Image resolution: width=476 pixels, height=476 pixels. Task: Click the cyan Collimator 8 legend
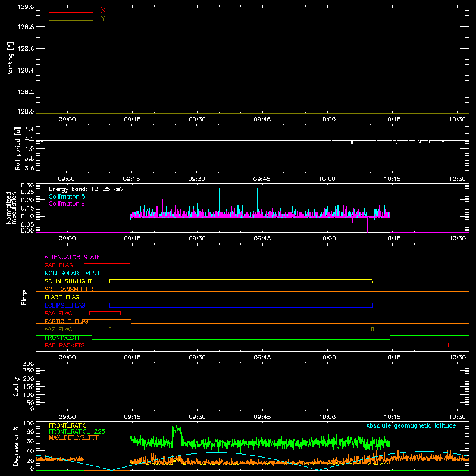(67, 196)
